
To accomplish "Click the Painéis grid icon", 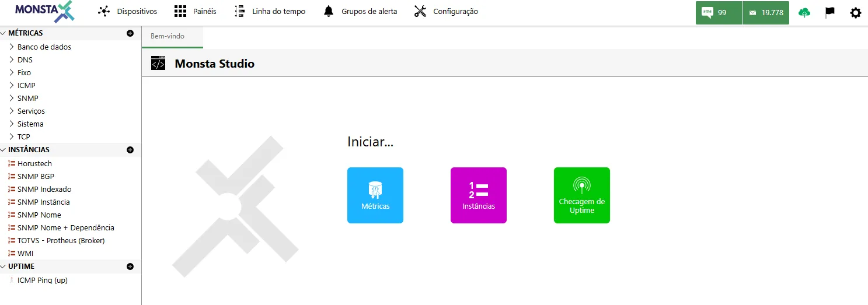I will tap(180, 12).
